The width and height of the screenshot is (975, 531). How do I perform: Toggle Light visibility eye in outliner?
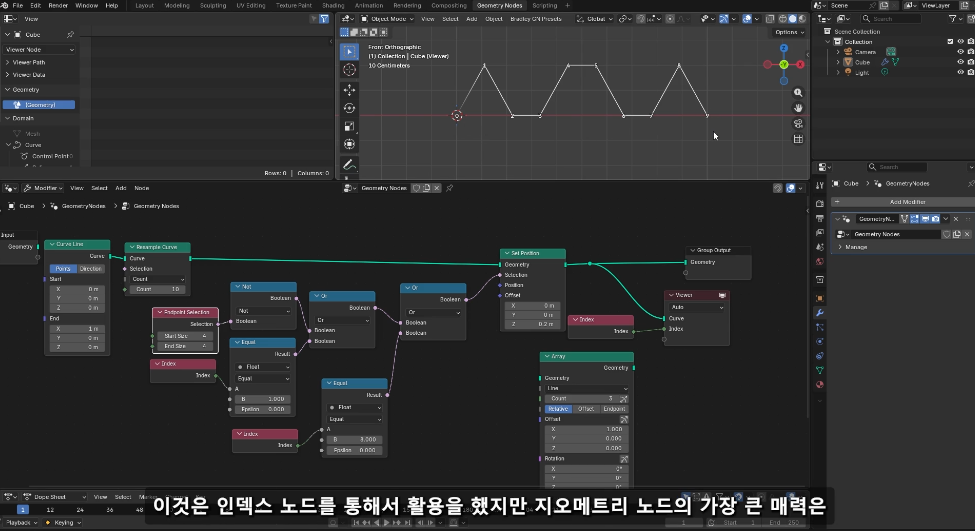(960, 72)
